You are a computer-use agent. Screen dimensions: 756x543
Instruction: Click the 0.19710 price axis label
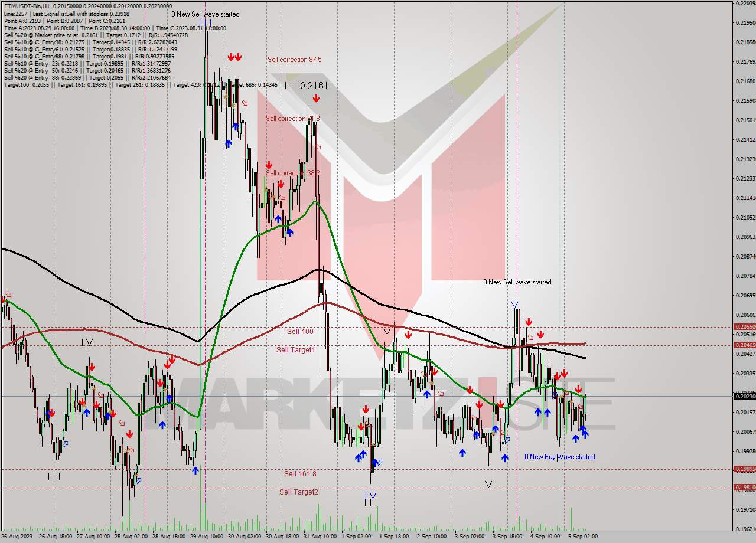[x=747, y=509]
